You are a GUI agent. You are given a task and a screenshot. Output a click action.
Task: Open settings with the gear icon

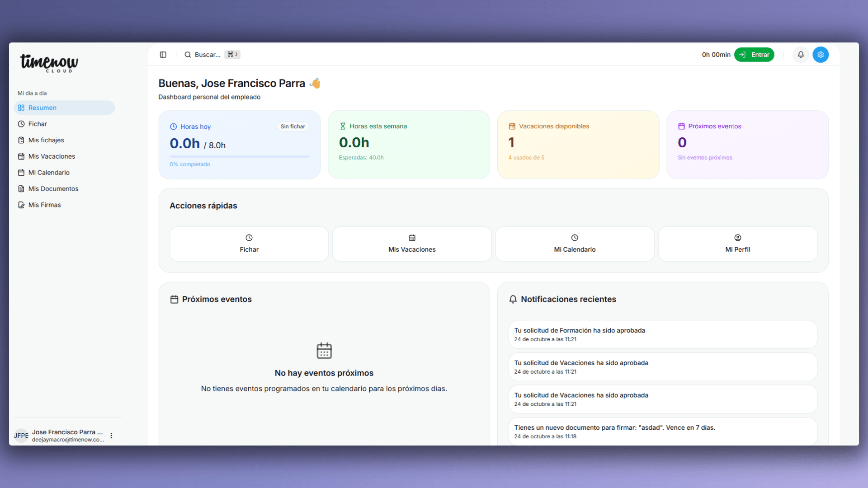[821, 54]
